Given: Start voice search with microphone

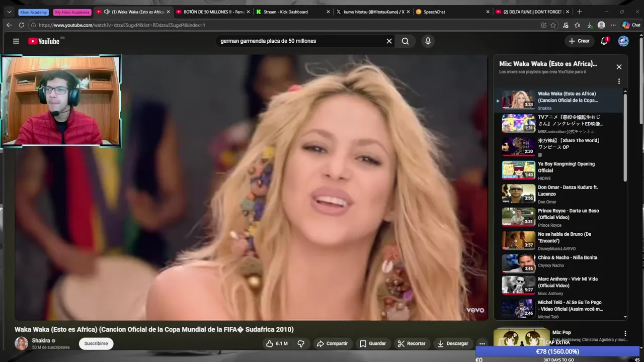Looking at the screenshot, I should click(428, 41).
